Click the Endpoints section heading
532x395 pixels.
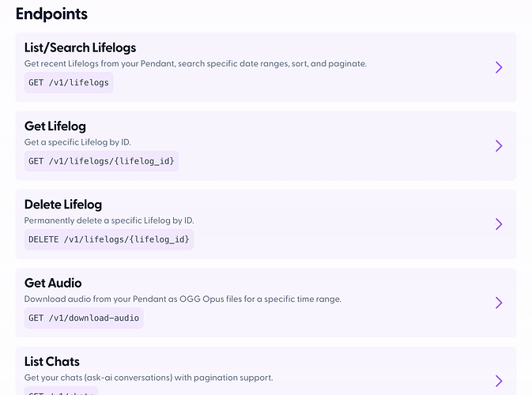[51, 13]
